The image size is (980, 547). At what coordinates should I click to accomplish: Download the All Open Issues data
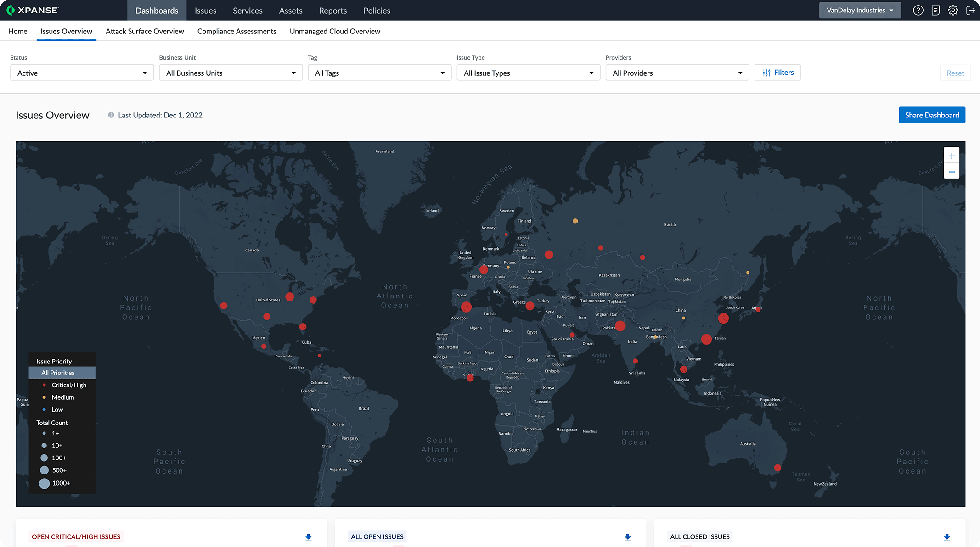(627, 537)
